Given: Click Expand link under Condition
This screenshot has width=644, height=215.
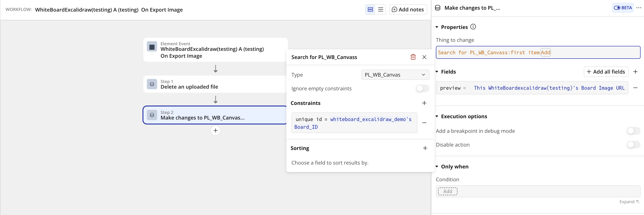Looking at the screenshot, I should 629,201.
